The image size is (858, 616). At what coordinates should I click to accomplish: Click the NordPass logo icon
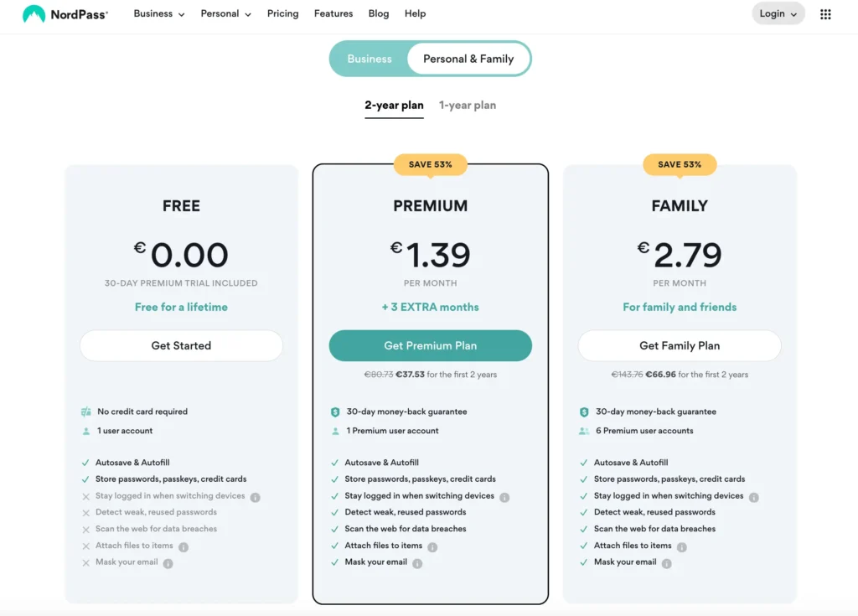click(34, 14)
